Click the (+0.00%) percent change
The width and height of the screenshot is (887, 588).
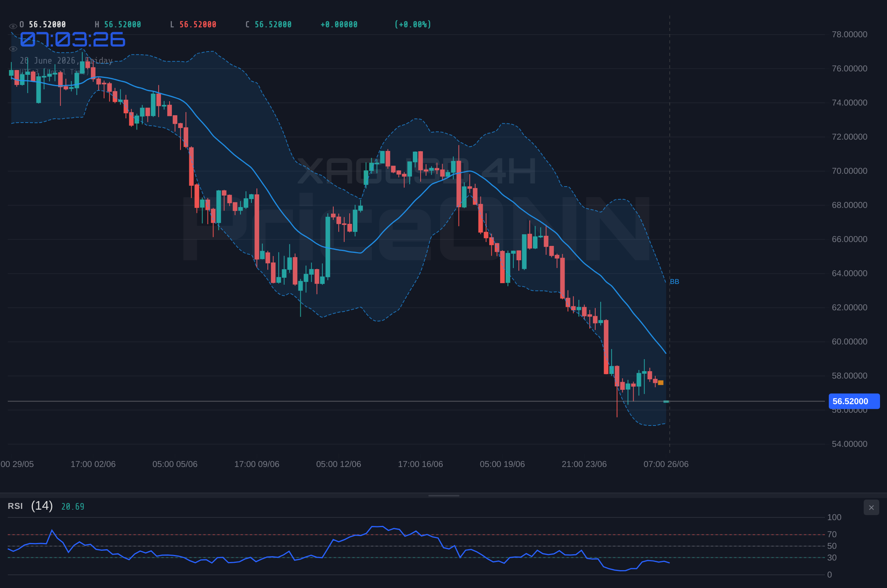413,24
